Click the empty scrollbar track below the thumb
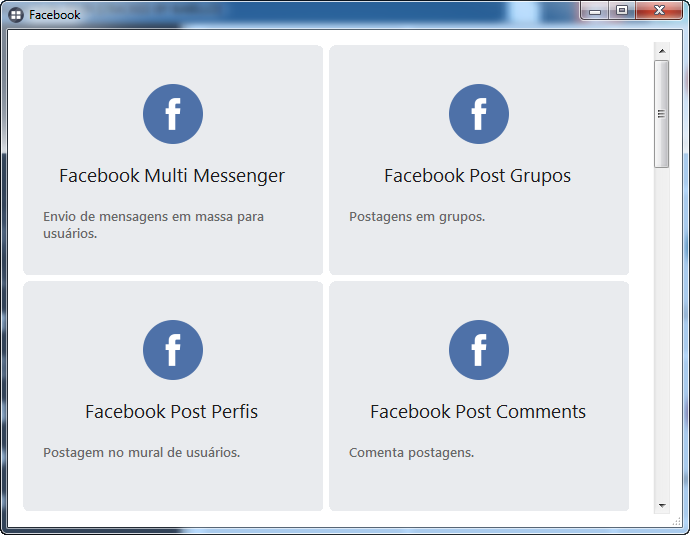 pyautogui.click(x=661, y=330)
